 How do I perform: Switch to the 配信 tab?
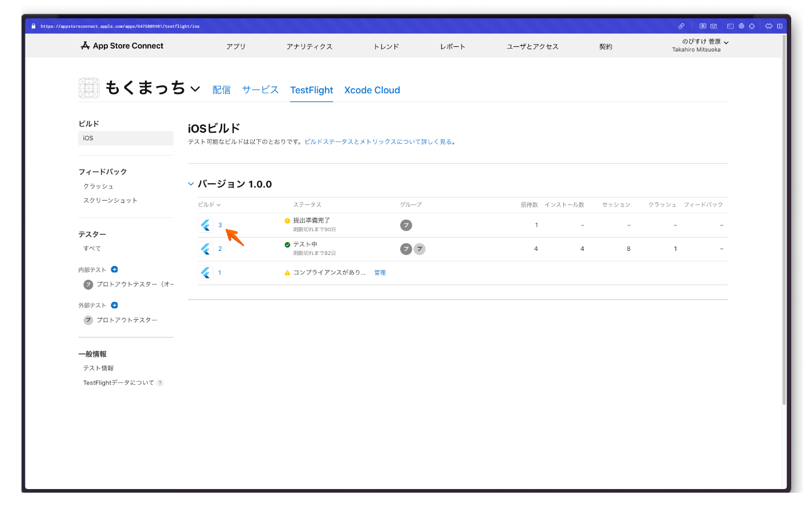click(222, 90)
